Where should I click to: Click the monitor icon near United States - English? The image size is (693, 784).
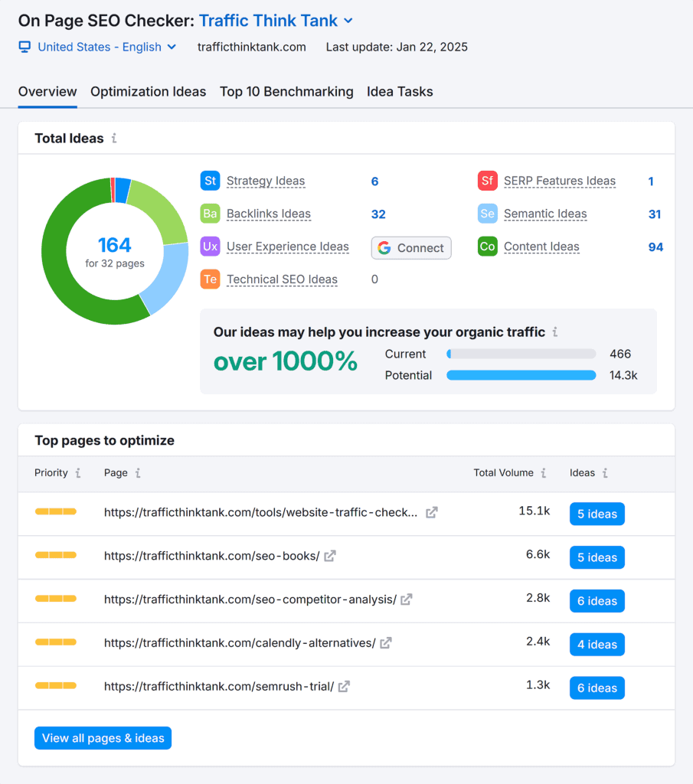[25, 47]
